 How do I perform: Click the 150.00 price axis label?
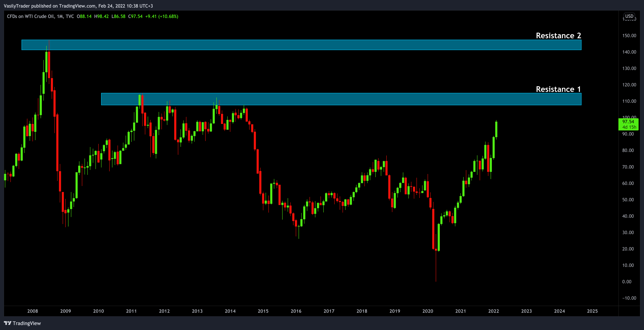[x=629, y=35]
